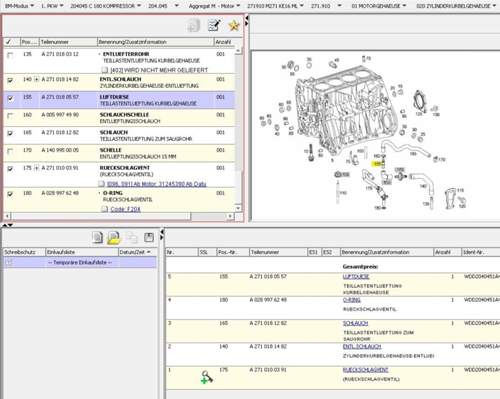Toggle the horizontal splitter arrows above shopping list

point(8,225)
